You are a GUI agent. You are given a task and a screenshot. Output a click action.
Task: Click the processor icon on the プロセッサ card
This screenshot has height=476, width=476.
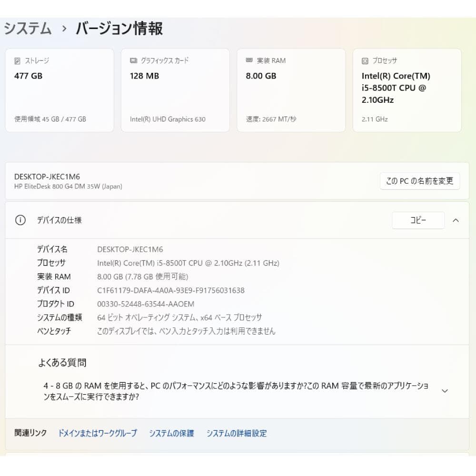click(364, 60)
